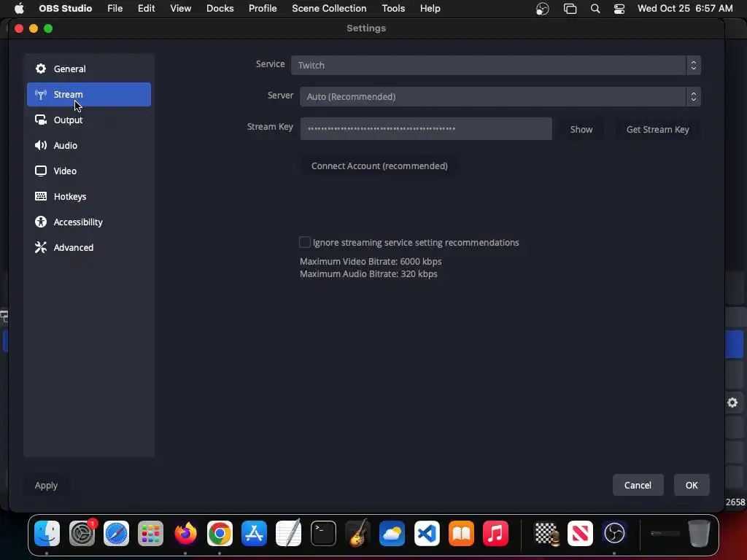Open Control Center in the menu bar
Image resolution: width=747 pixels, height=560 pixels.
click(619, 9)
